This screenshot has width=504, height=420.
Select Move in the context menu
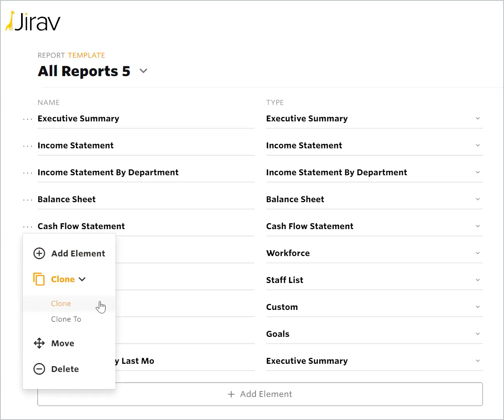point(63,343)
